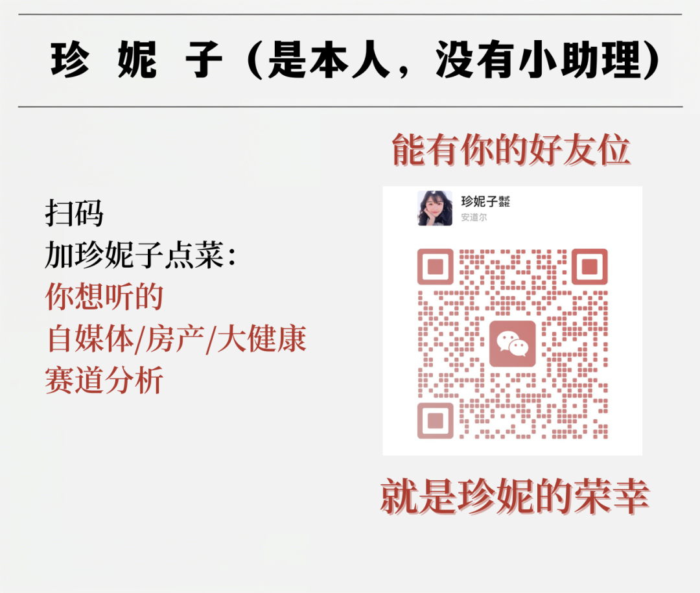Click the headline 珍妮子 title text

(x=137, y=60)
